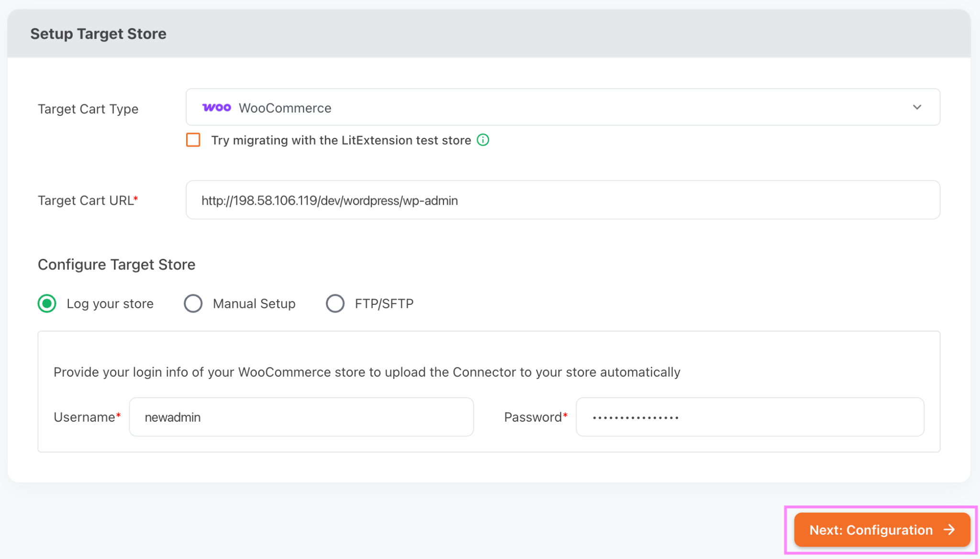Pick the FTP/SFTP radio option
The height and width of the screenshot is (559, 980).
335,303
